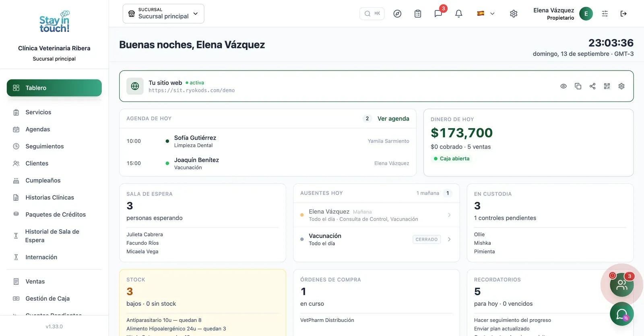Share the website link icon
644x336 pixels.
[592, 86]
